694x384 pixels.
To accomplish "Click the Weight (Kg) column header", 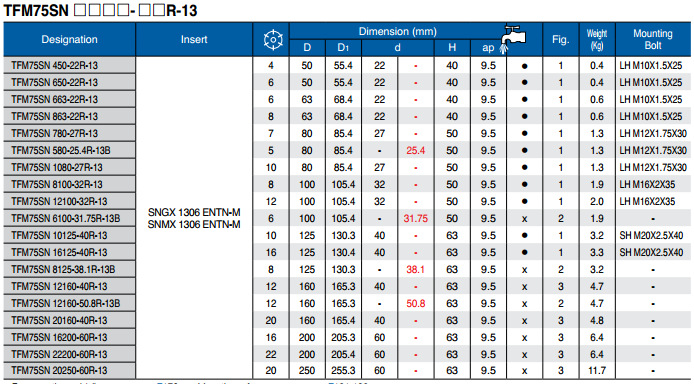I will tap(597, 39).
